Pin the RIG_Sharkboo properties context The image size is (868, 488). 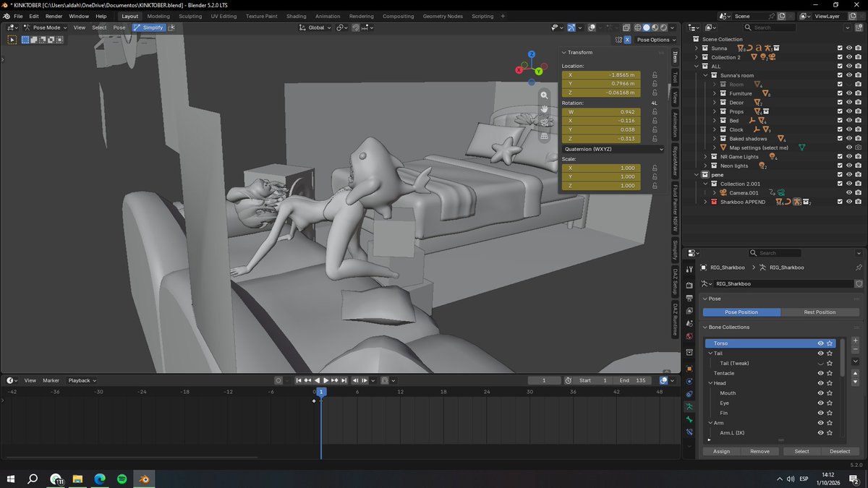tap(859, 267)
